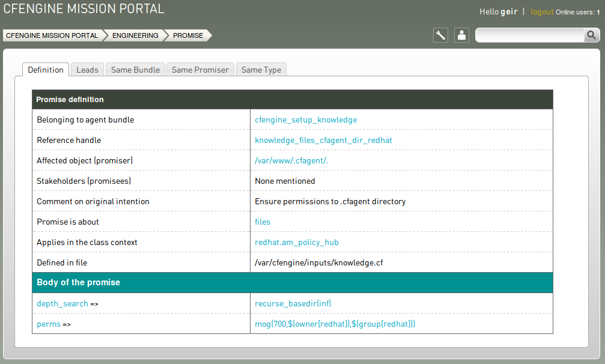This screenshot has width=605, height=364.
Task: Open the user profile icon
Action: (x=461, y=35)
